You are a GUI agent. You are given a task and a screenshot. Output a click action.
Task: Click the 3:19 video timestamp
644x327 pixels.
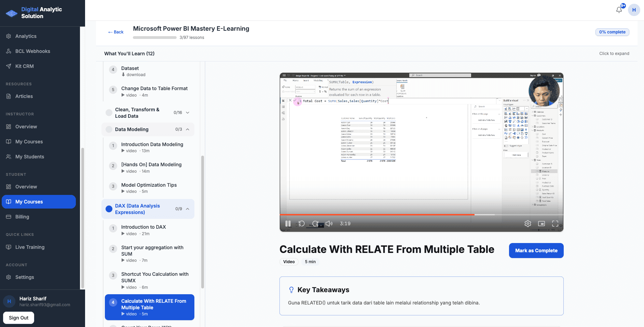(x=345, y=224)
